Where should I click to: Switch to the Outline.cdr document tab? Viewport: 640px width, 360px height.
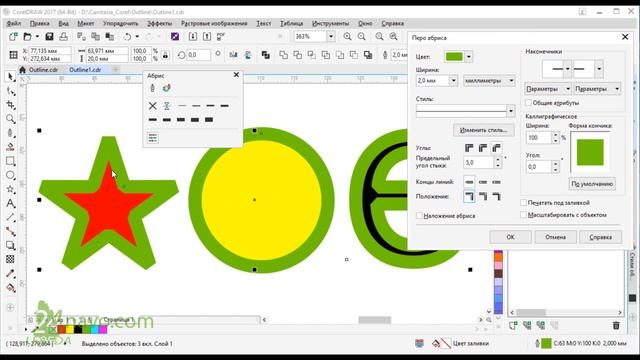[43, 70]
